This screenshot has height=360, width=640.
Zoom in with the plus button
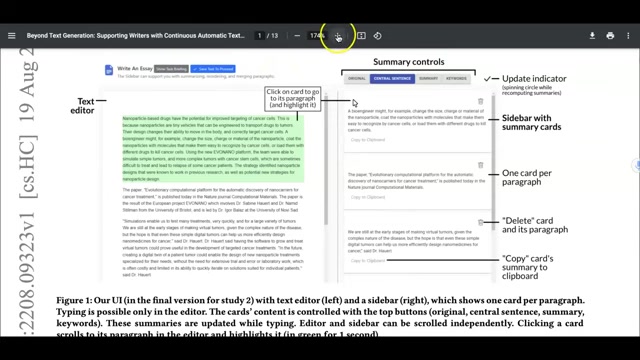click(338, 36)
